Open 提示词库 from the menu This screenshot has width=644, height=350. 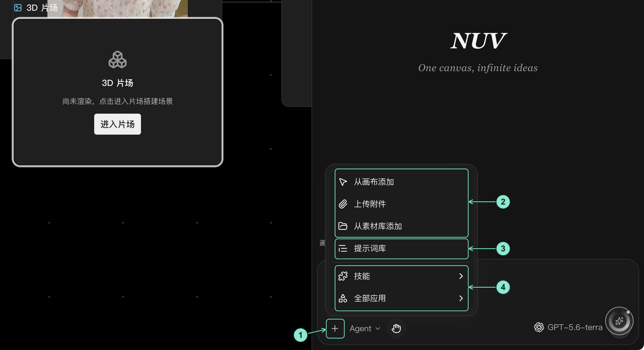coord(402,249)
